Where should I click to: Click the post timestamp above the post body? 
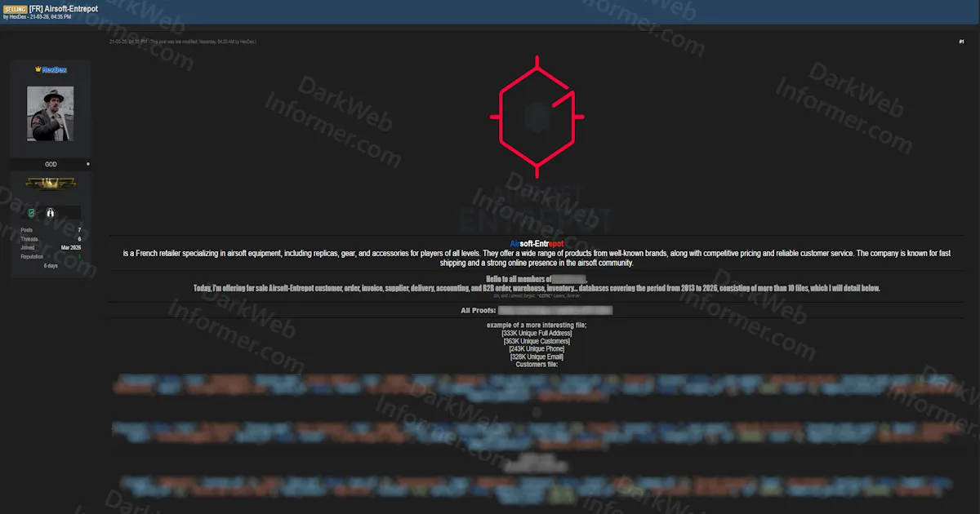[x=128, y=42]
